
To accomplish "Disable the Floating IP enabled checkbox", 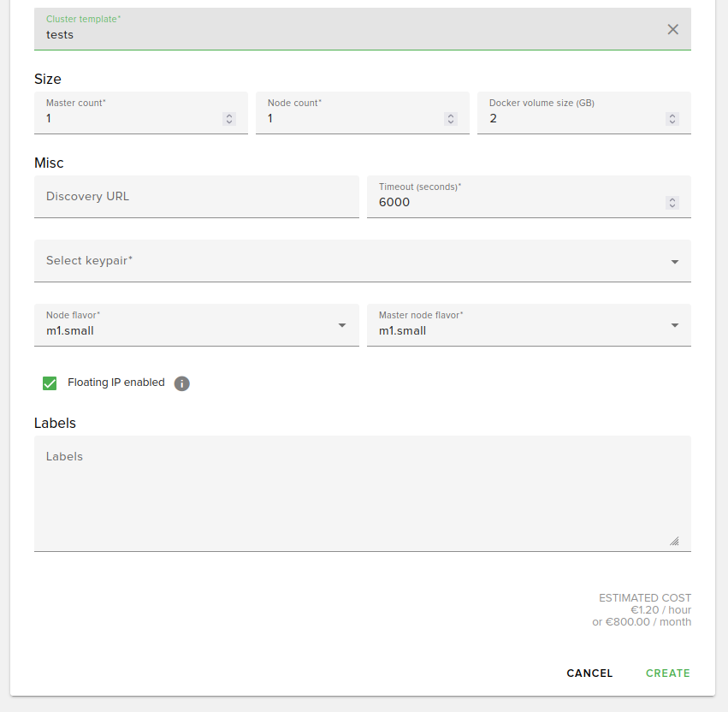I will click(x=50, y=383).
